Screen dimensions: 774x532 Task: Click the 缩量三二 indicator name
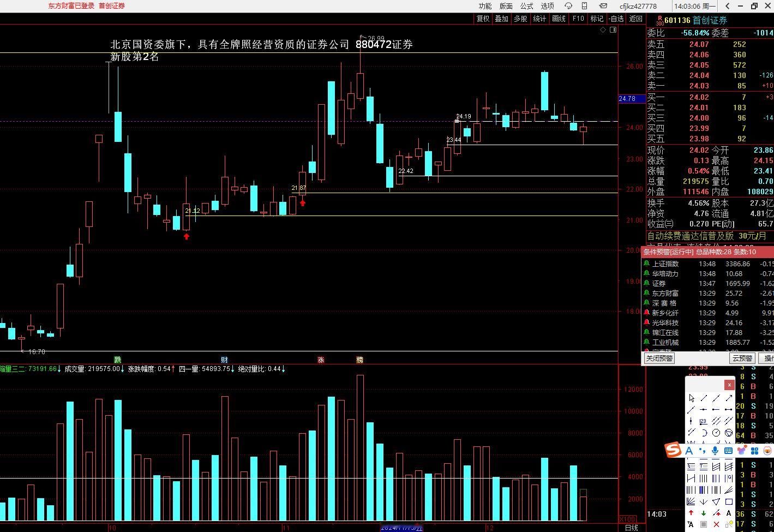13,369
